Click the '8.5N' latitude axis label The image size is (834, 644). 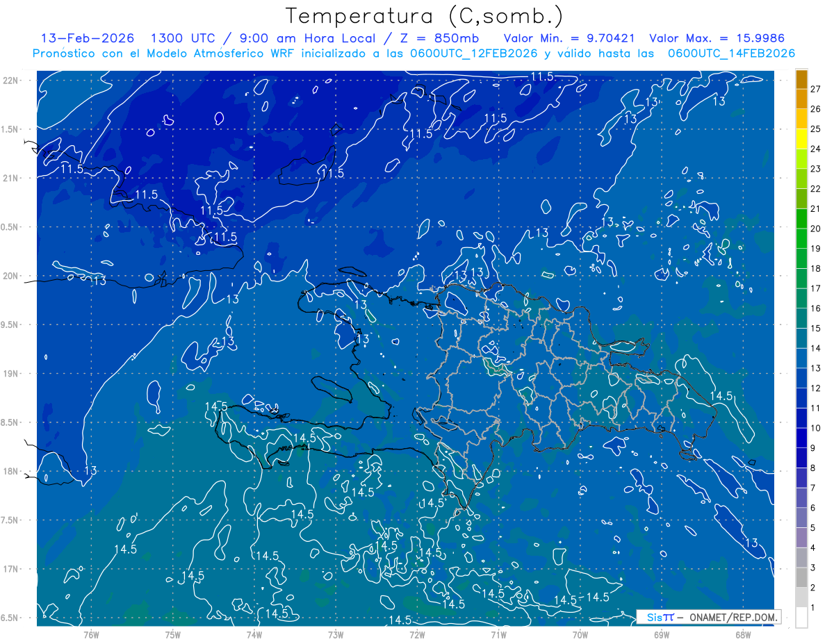tap(10, 422)
